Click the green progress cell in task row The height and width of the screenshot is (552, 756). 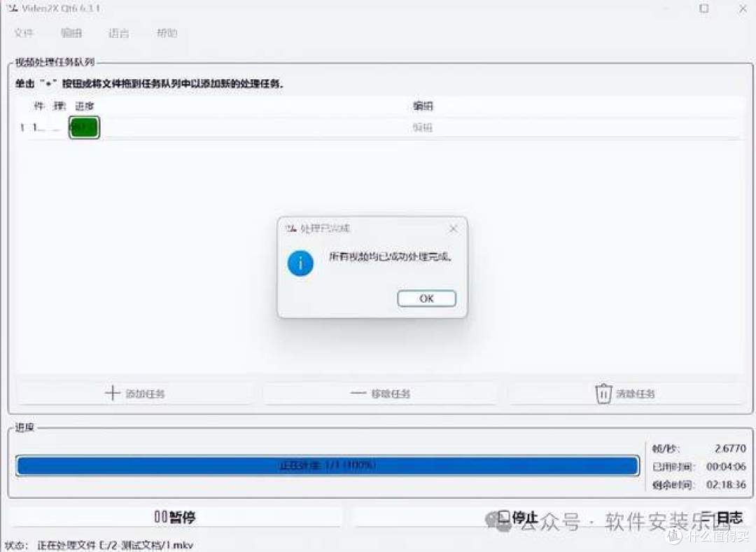[x=85, y=127]
